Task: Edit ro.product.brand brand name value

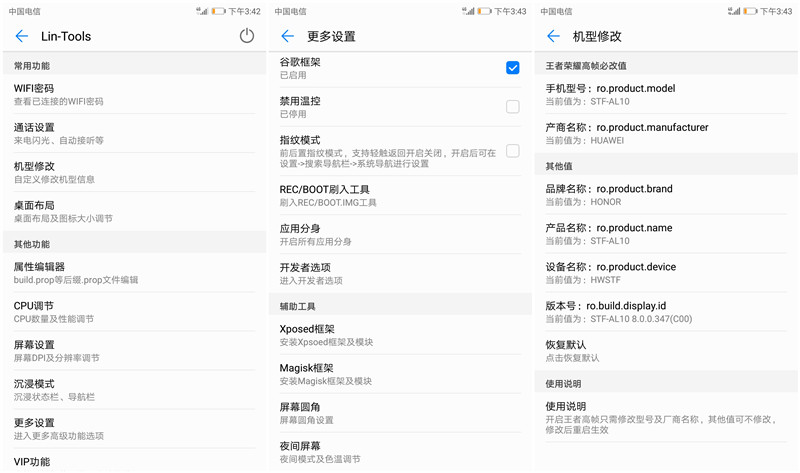Action: pos(666,195)
